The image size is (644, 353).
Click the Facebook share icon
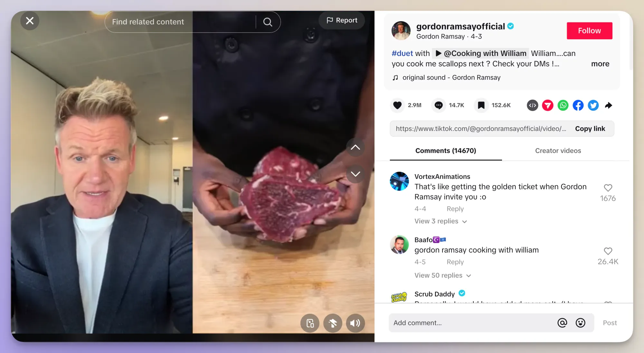(x=578, y=105)
